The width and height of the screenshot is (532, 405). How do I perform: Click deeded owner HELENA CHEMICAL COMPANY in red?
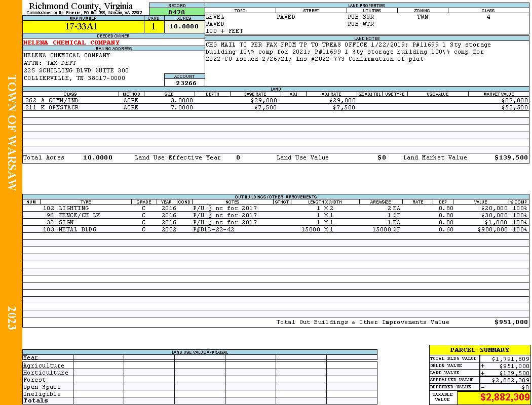[x=71, y=43]
